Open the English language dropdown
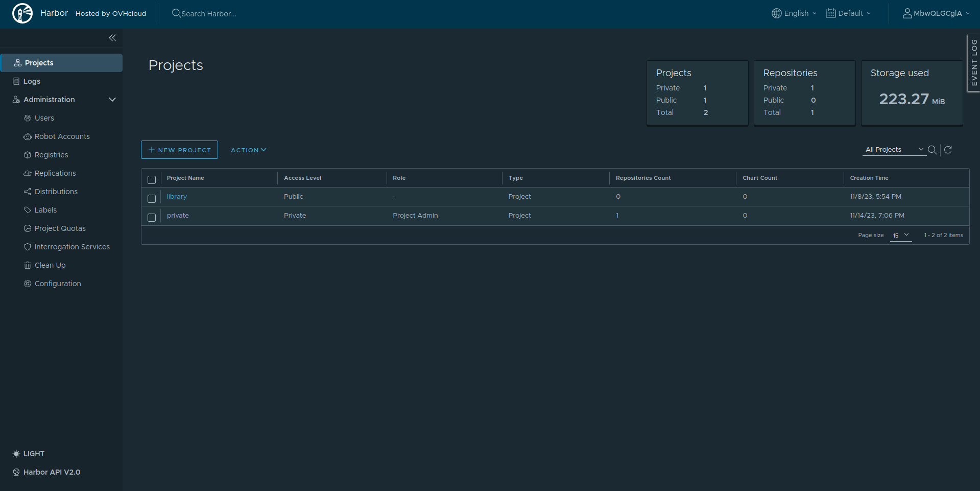Viewport: 980px width, 491px height. [x=794, y=13]
